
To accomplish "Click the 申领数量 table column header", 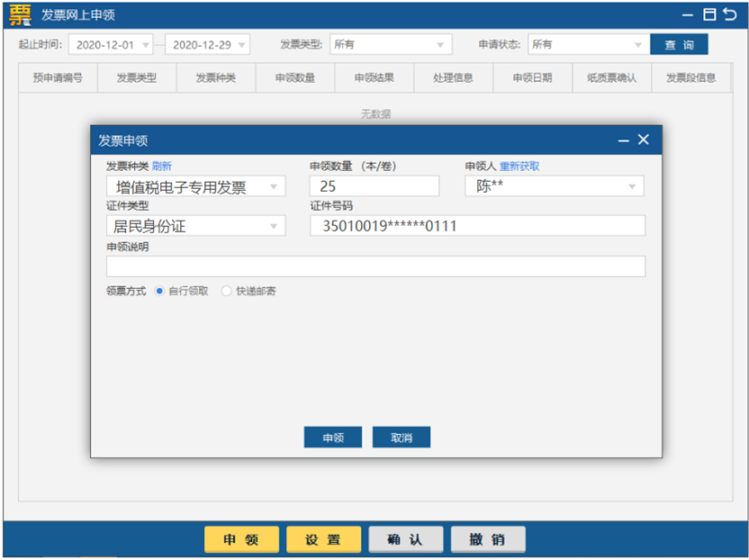I will click(295, 78).
